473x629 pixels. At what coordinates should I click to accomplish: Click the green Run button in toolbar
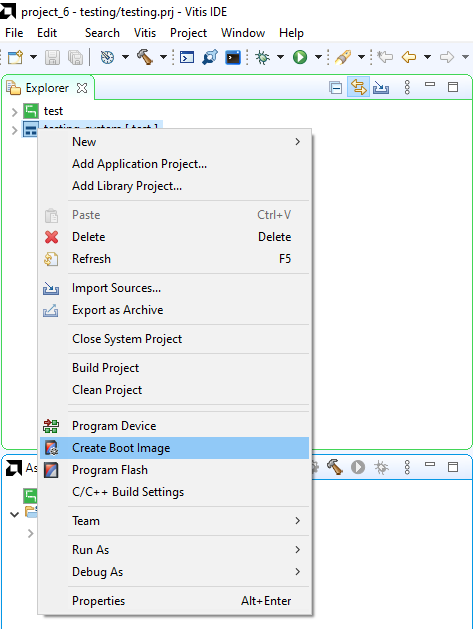click(x=300, y=57)
